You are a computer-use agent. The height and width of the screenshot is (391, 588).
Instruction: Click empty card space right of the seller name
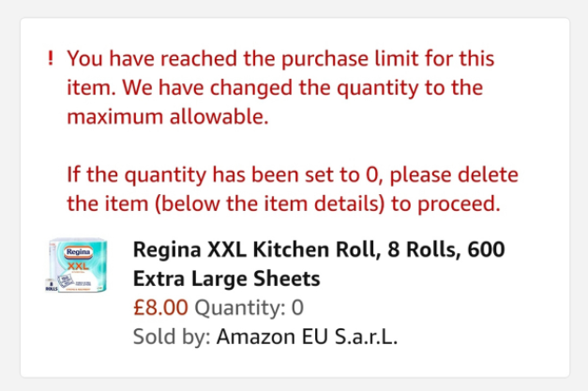point(488,338)
